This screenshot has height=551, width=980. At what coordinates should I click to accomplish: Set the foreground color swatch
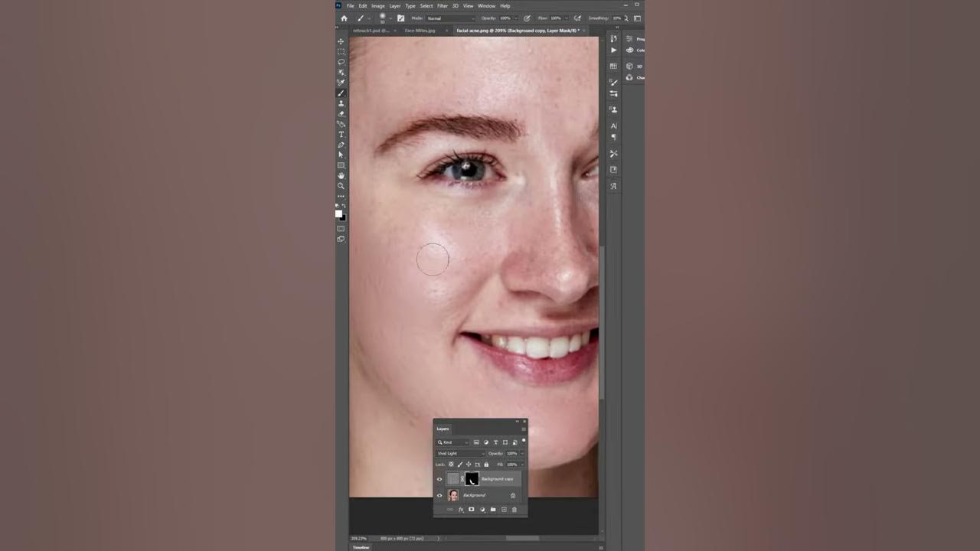(339, 214)
